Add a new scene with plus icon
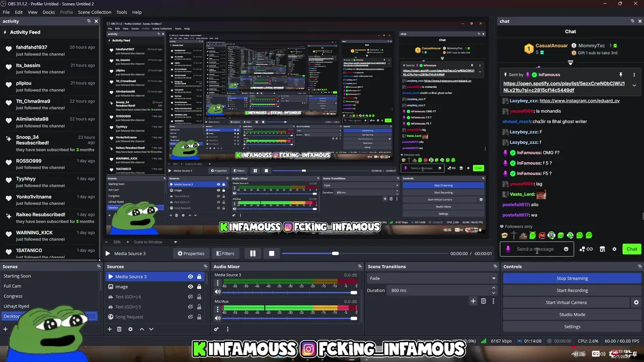The width and height of the screenshot is (644, 362). click(6, 329)
